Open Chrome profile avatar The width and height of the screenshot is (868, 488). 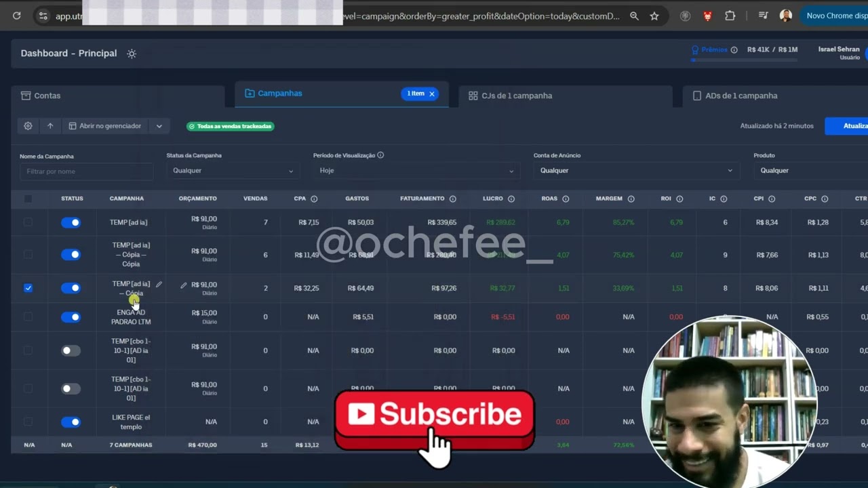pyautogui.click(x=786, y=16)
